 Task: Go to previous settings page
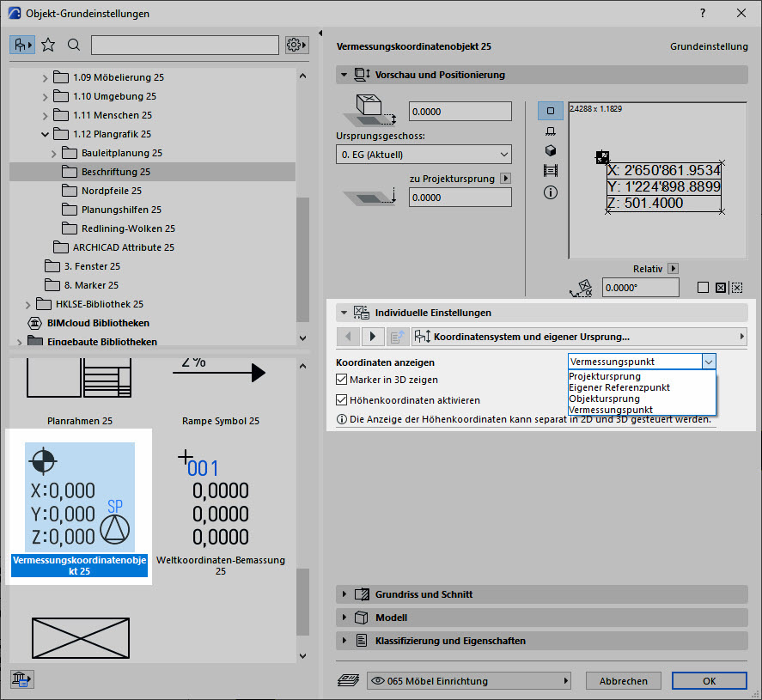coord(348,336)
